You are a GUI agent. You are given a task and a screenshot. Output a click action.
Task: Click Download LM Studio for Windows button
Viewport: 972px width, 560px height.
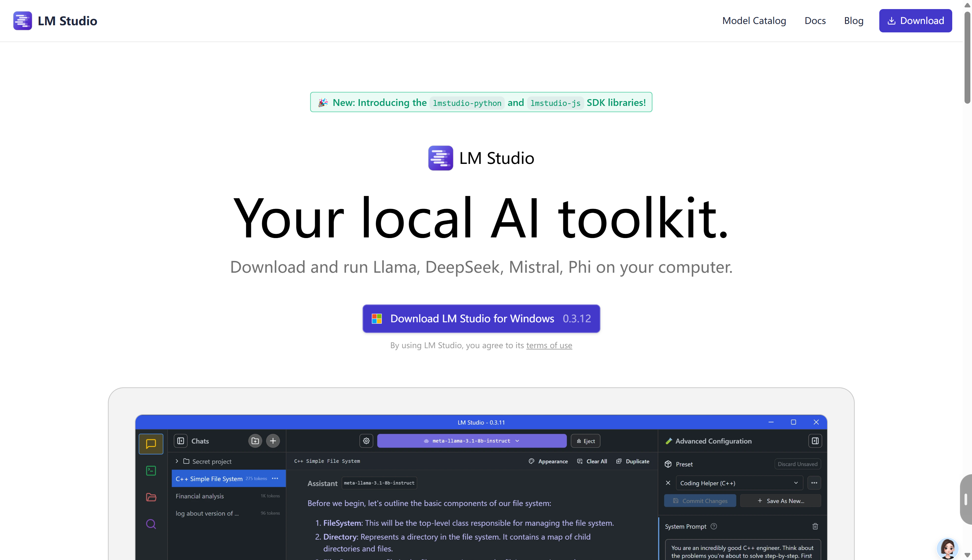[x=481, y=318]
